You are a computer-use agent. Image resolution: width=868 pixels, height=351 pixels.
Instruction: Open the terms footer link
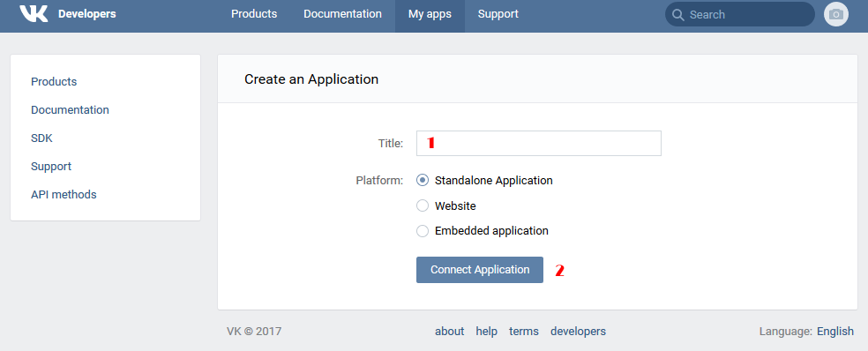pos(524,332)
